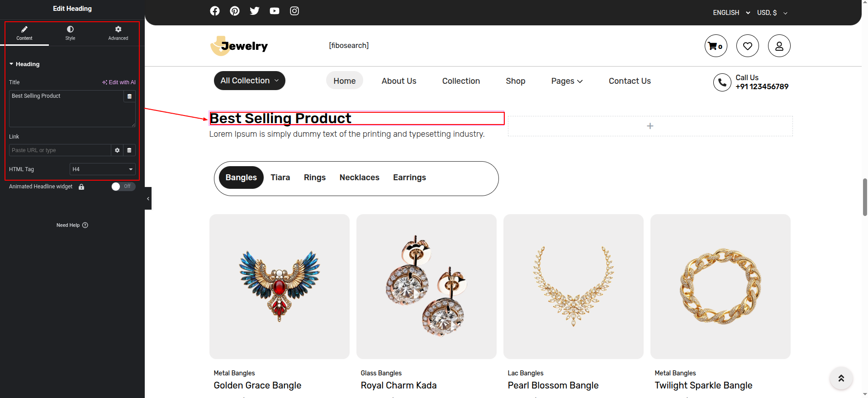Click dynamic tags icon in Title field

click(x=129, y=96)
